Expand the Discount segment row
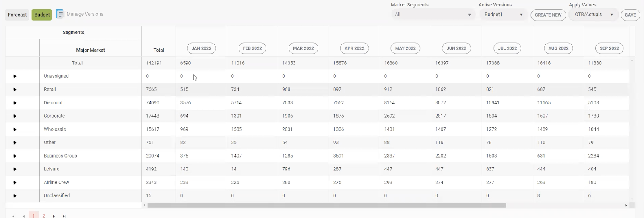 [x=15, y=103]
